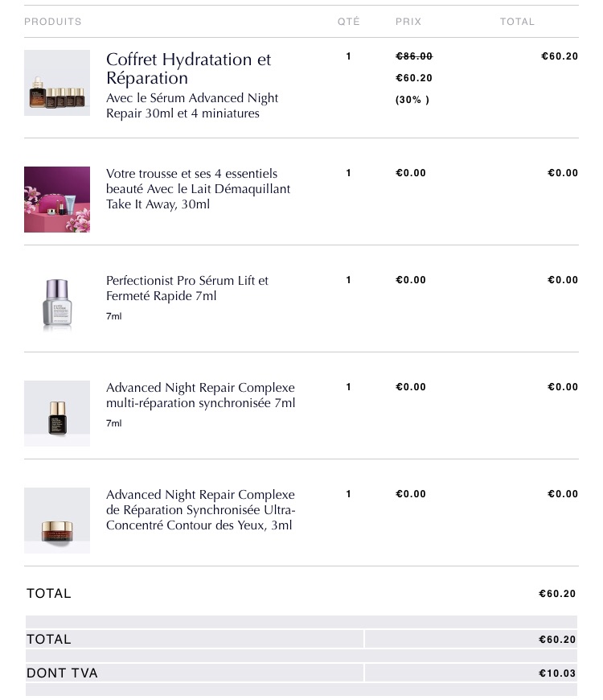
Task: Click the (30%) discount label
Action: click(412, 100)
